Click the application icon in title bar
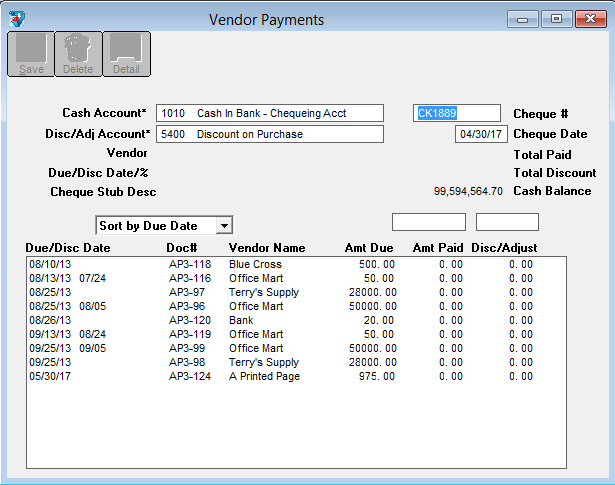 [18, 19]
